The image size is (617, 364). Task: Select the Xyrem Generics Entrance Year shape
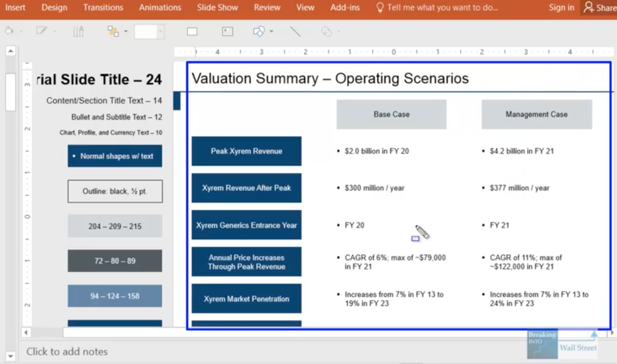tap(247, 225)
